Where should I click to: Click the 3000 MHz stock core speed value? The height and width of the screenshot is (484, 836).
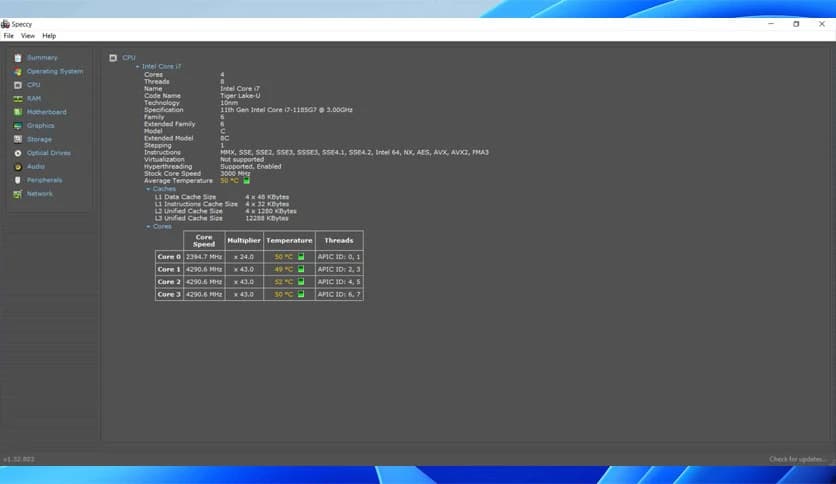point(235,174)
